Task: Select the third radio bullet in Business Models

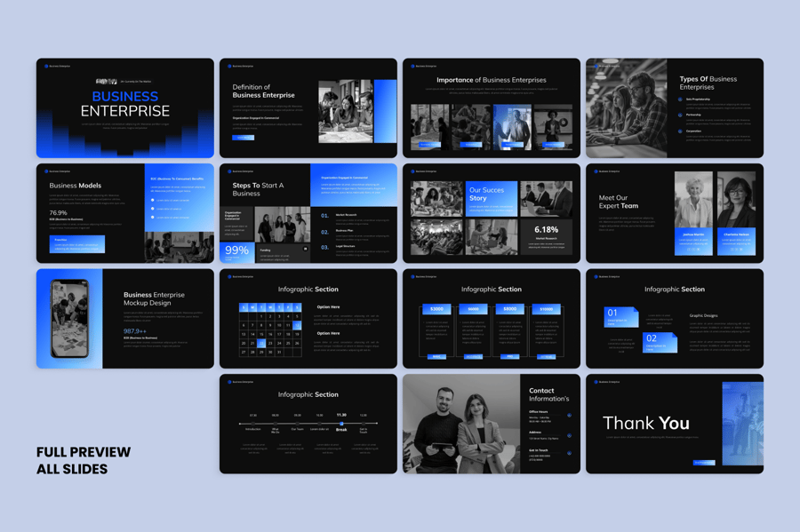Action: point(153,218)
